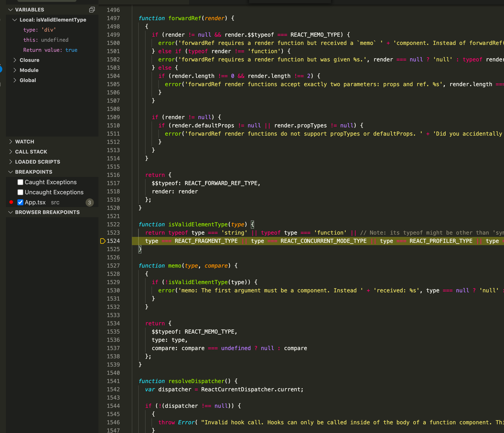The width and height of the screenshot is (504, 433).
Task: Click REACT_MEMO_TYPE on line 1535
Action: point(209,332)
